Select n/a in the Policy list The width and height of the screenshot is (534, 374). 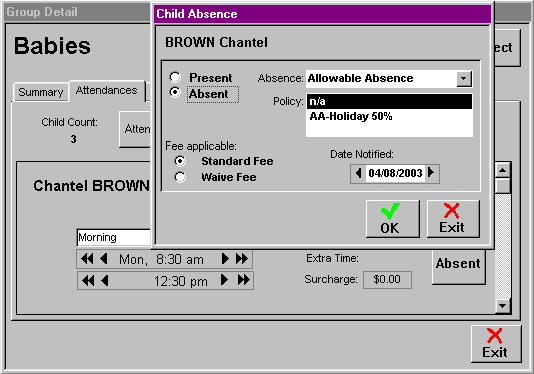[x=389, y=101]
